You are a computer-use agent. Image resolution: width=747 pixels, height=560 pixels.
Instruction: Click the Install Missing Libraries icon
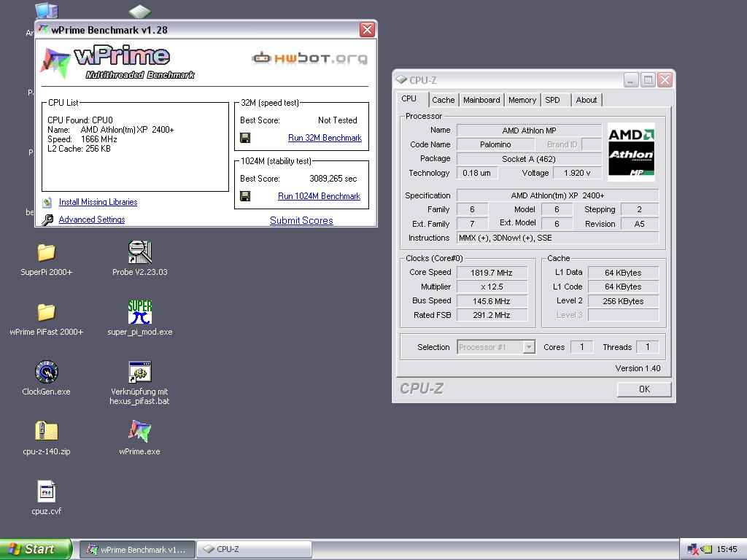47,203
